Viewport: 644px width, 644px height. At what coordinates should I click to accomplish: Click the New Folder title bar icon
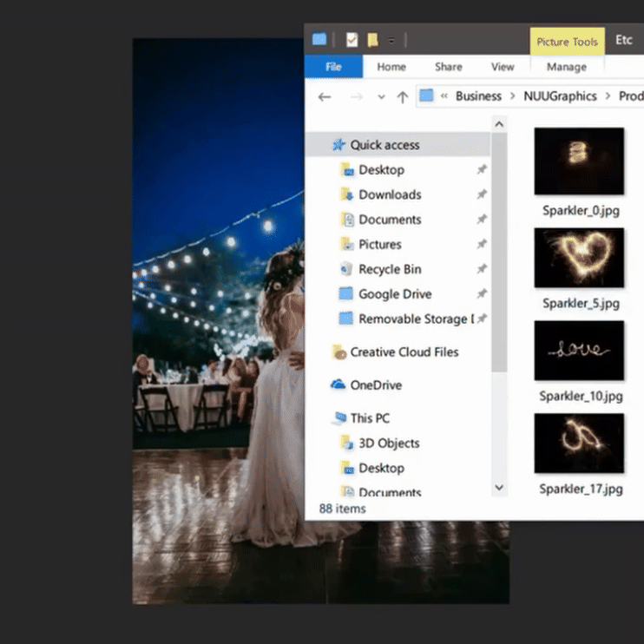point(372,40)
